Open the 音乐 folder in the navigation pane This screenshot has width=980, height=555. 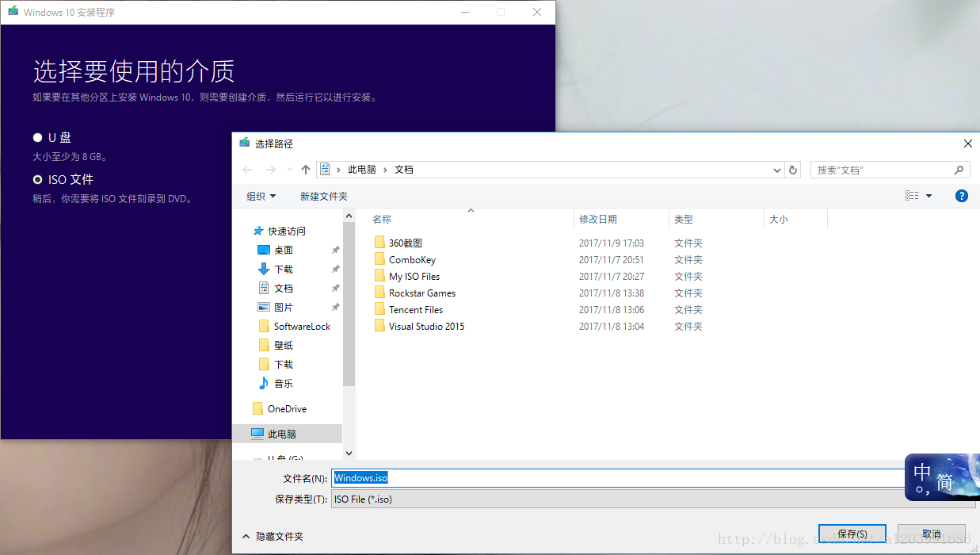[x=284, y=383]
